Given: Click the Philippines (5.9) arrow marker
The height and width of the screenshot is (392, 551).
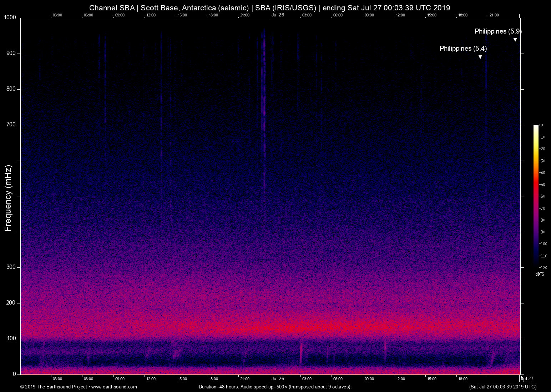Looking at the screenshot, I should (x=515, y=39).
